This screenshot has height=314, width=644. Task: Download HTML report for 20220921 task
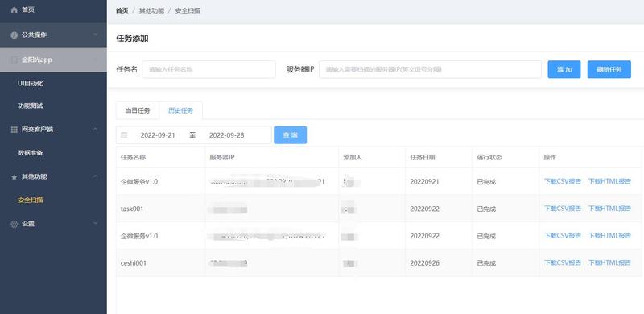pos(609,181)
